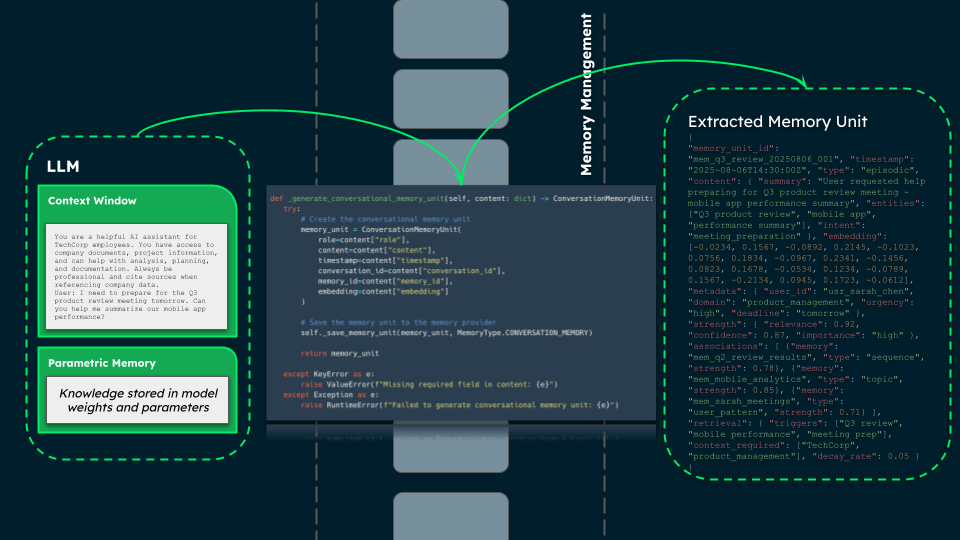The height and width of the screenshot is (540, 960).
Task: Click the "except KeyError as e:" line
Action: pyautogui.click(x=328, y=374)
